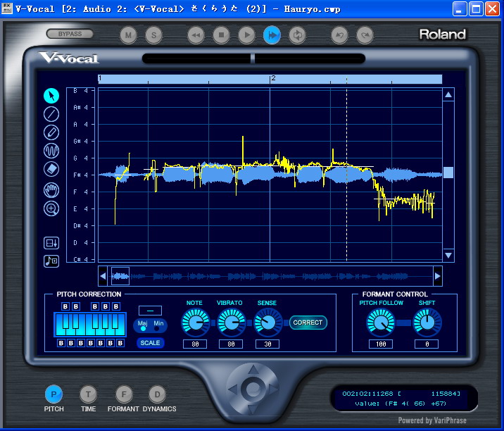Image resolution: width=504 pixels, height=431 pixels.
Task: Select the Arrow pointer tool
Action: pos(51,96)
